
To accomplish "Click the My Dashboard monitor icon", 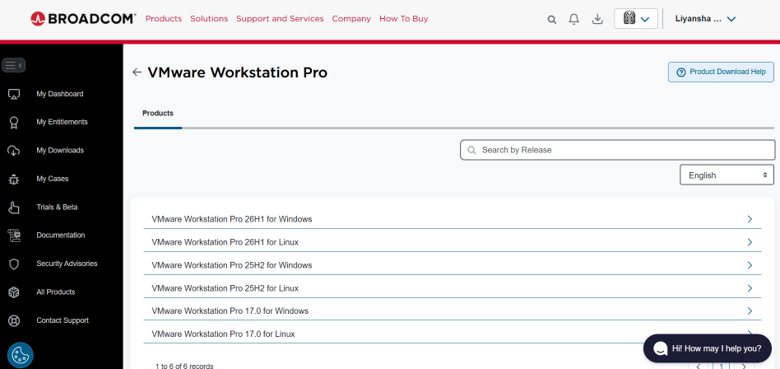I will pyautogui.click(x=14, y=94).
